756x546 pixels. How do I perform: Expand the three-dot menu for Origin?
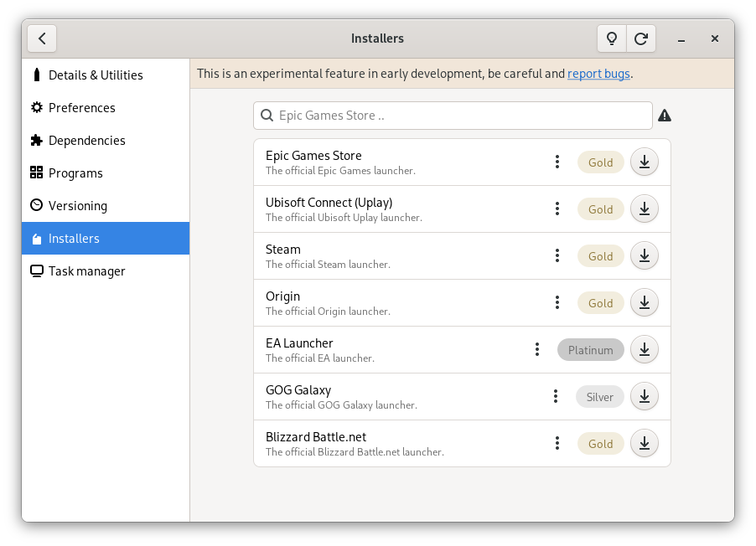coord(557,303)
